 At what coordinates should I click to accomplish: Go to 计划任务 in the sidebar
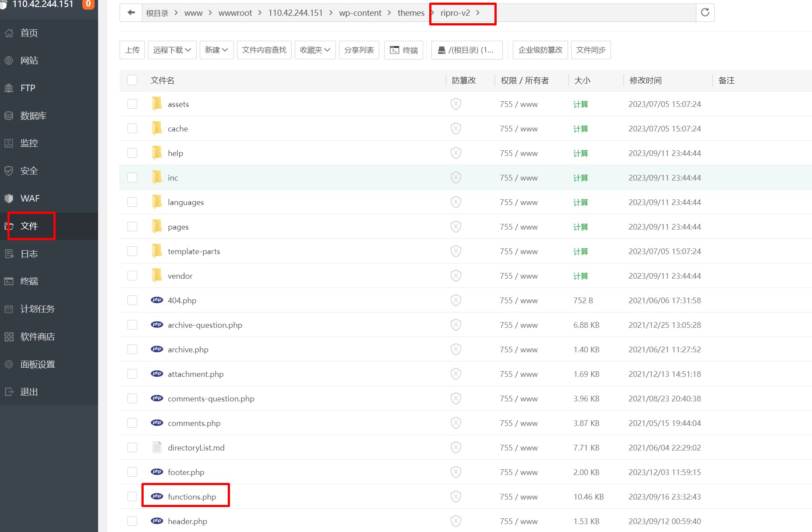click(x=38, y=309)
